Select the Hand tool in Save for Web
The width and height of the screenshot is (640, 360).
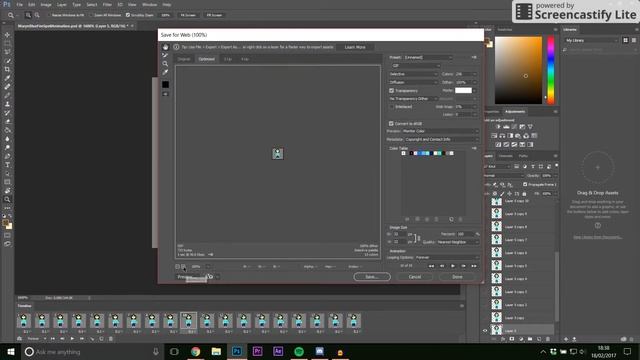(x=165, y=47)
